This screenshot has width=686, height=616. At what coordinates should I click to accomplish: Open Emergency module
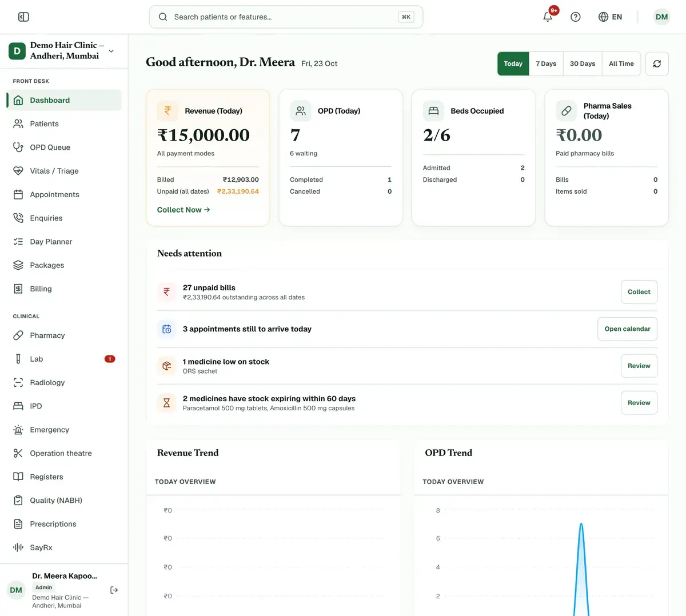click(x=64, y=430)
